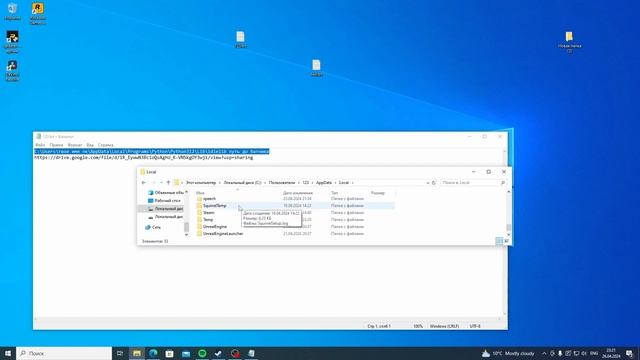Open the notification center
640x360 pixels.
629,353
